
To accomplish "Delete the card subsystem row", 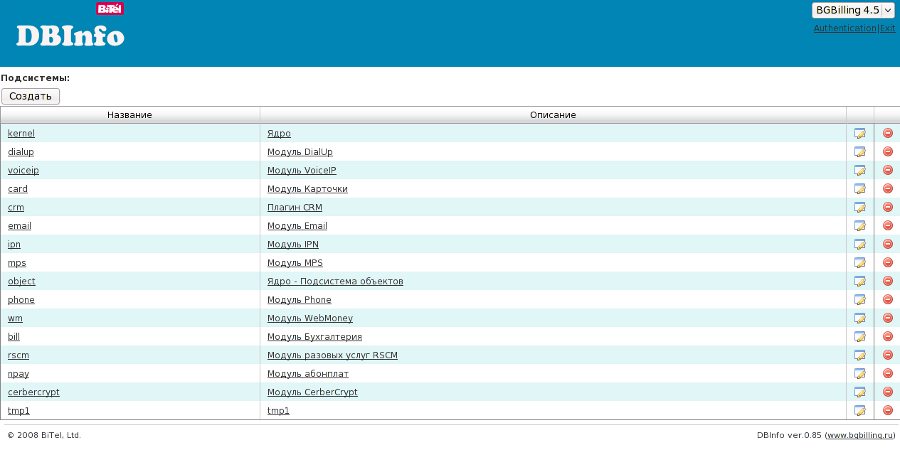I will tap(888, 188).
